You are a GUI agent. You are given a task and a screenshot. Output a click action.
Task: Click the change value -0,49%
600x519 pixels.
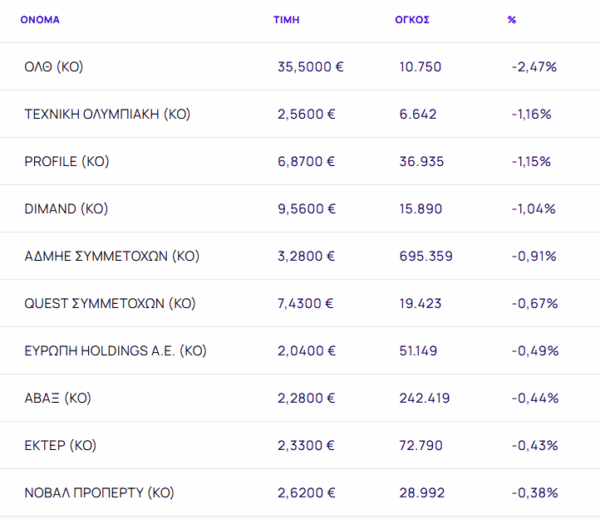(535, 351)
